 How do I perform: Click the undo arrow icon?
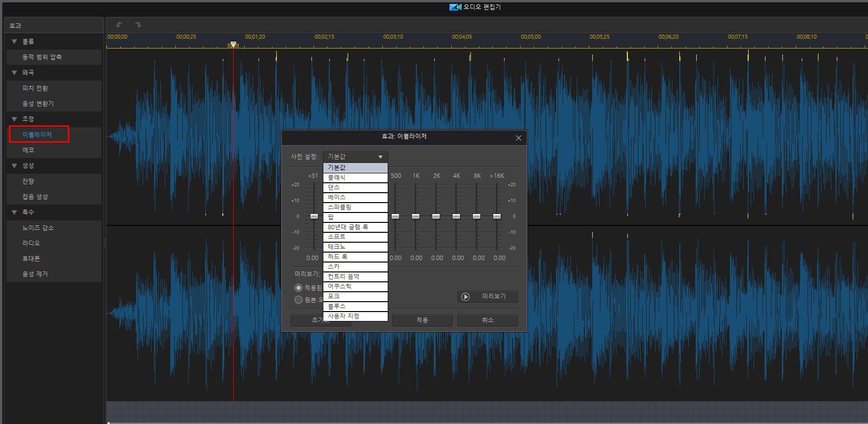(x=119, y=25)
